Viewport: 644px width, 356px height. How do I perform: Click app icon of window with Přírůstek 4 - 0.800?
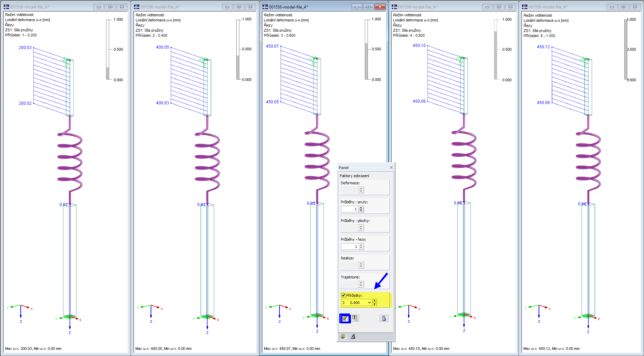pos(394,7)
